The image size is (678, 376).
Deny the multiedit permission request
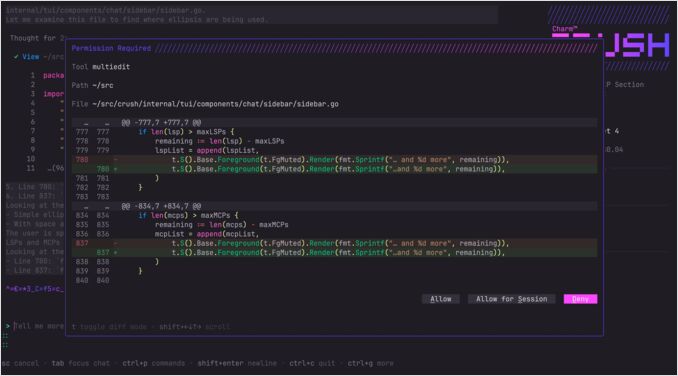click(580, 299)
